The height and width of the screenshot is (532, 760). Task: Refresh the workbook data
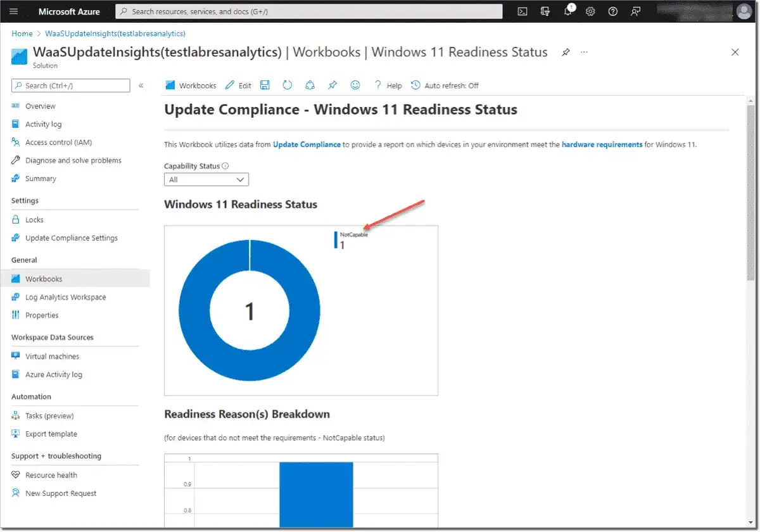tap(288, 85)
